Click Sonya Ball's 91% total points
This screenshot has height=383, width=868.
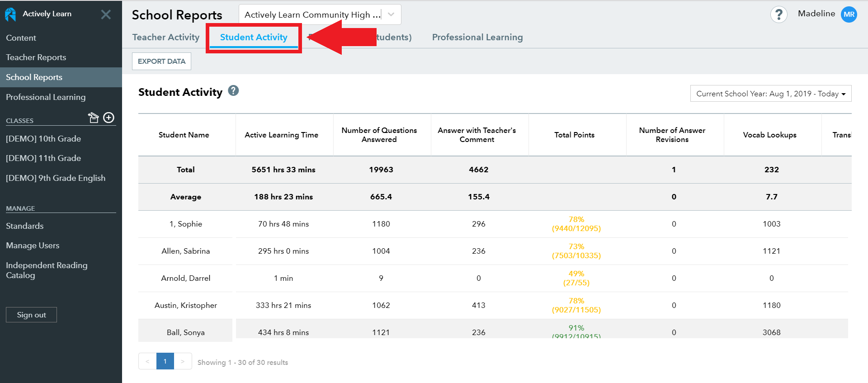click(x=576, y=331)
